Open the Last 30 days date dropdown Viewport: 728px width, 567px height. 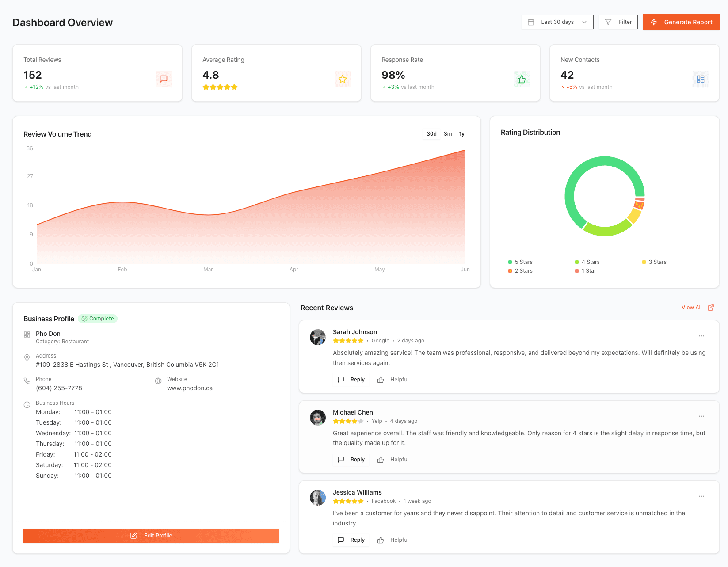[557, 22]
